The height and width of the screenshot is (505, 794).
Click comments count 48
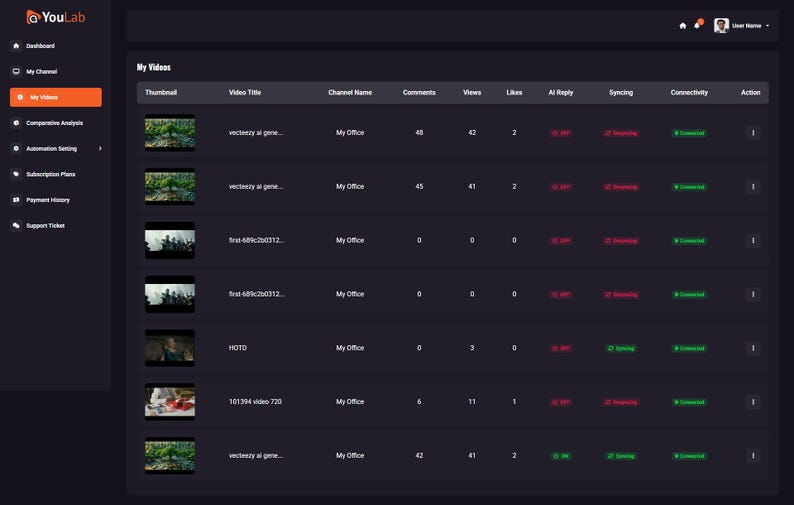pyautogui.click(x=419, y=133)
